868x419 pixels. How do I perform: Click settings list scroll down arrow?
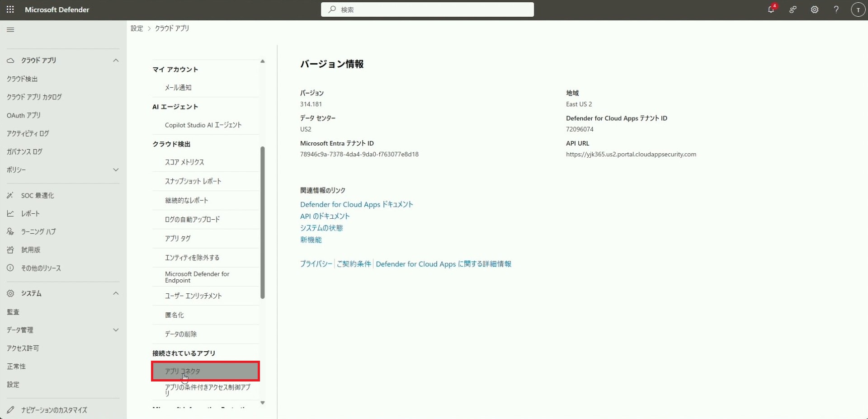click(262, 402)
